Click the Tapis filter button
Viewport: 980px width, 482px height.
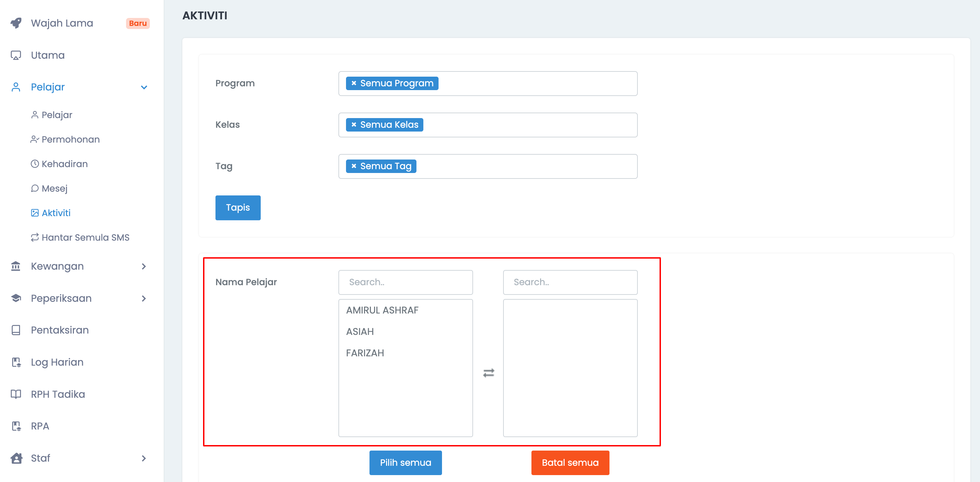tap(238, 208)
